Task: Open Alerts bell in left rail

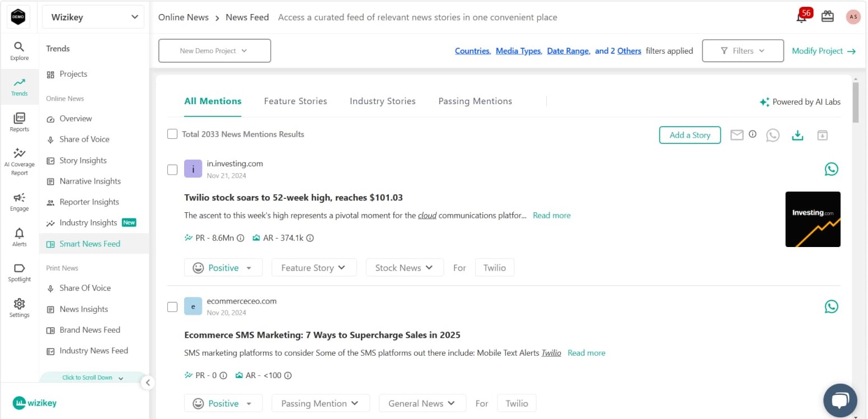Action: [x=19, y=237]
